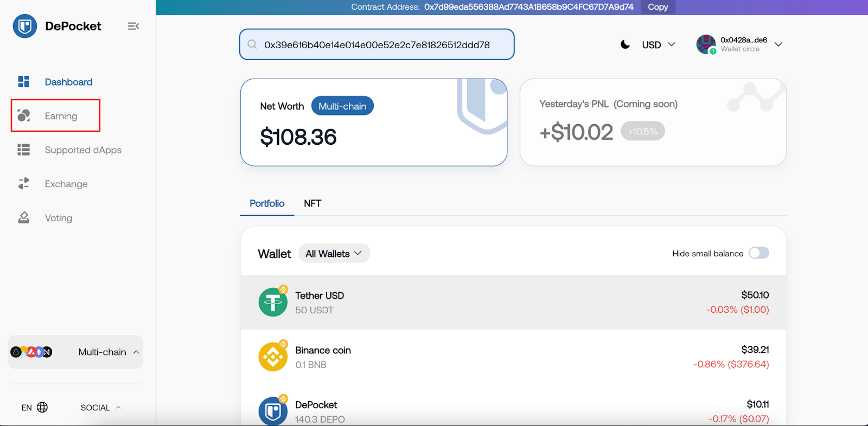The height and width of the screenshot is (426, 868).
Task: Click the +$10.02 PNL value
Action: pos(576,132)
